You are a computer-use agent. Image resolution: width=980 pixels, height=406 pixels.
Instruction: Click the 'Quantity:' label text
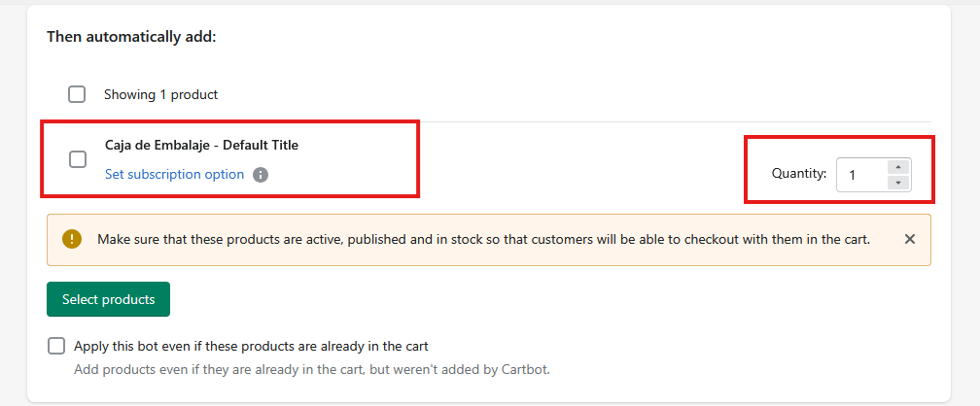tap(799, 175)
